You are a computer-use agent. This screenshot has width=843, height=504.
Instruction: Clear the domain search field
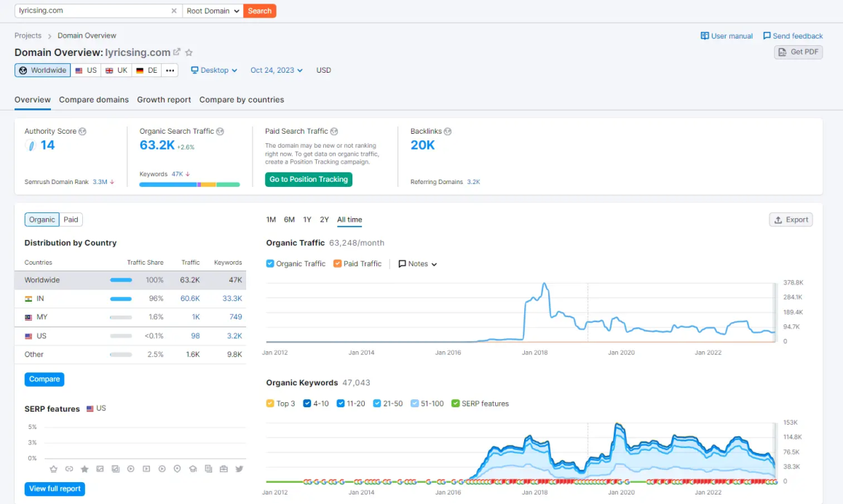coord(174,11)
